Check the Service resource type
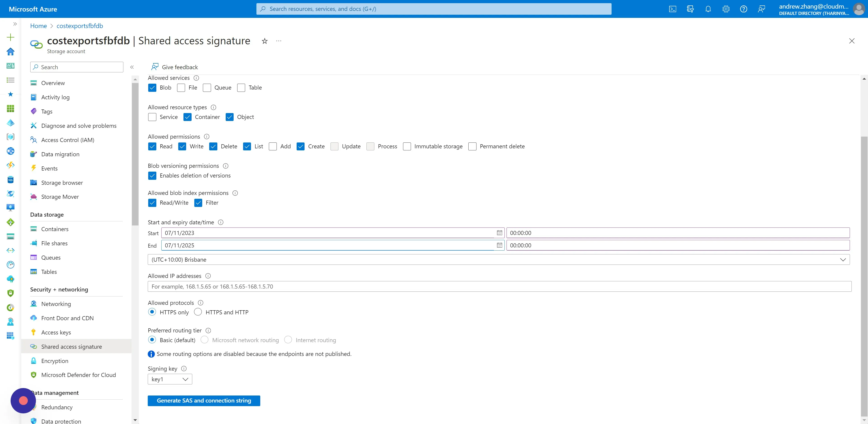 point(152,117)
